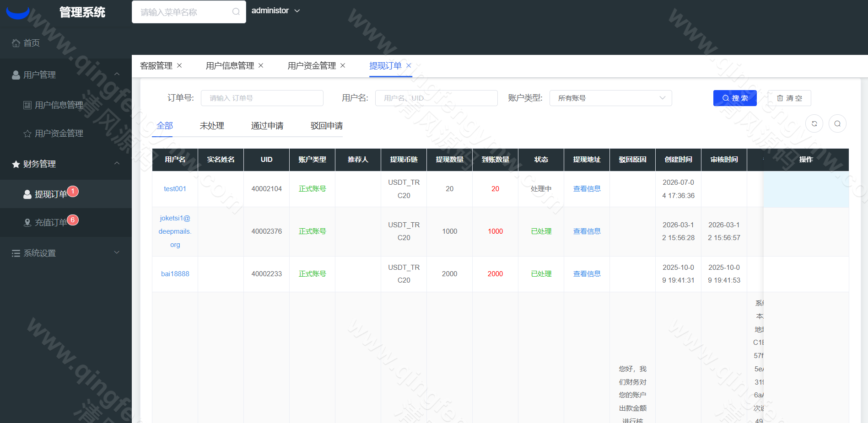This screenshot has width=868, height=423.
Task: Click search magnifier in menu search box
Action: 236,12
